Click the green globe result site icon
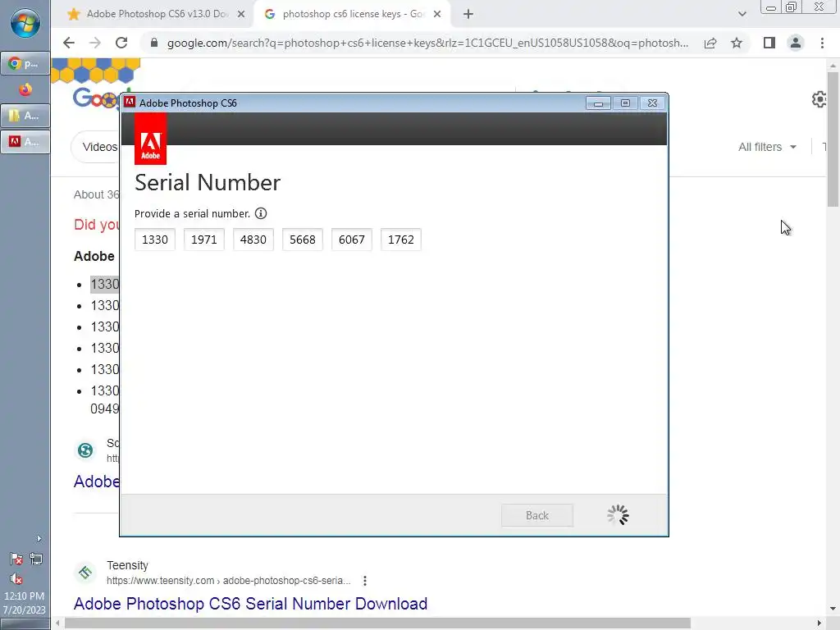Image resolution: width=840 pixels, height=630 pixels. [x=85, y=450]
